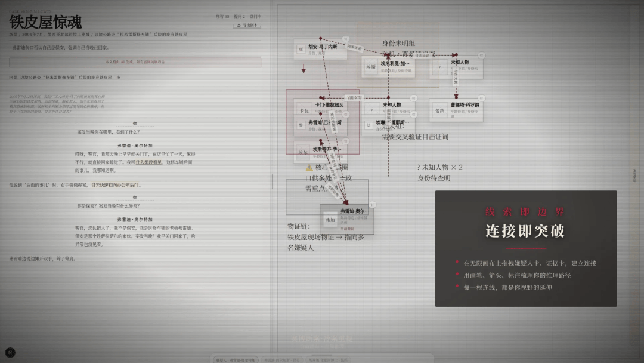Image resolution: width=644 pixels, height=363 pixels.
Task: Click the 提问 2 stat
Action: (x=240, y=17)
